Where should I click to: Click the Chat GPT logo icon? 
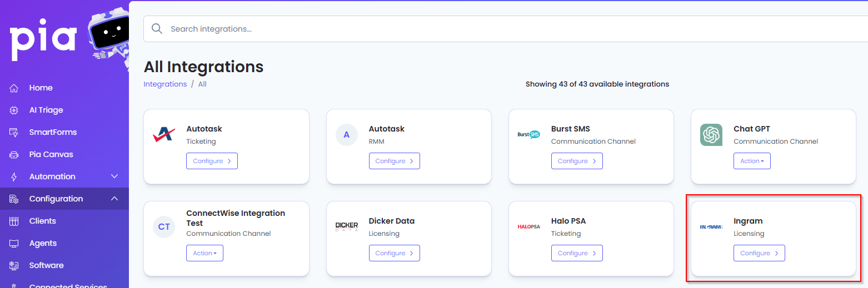711,135
